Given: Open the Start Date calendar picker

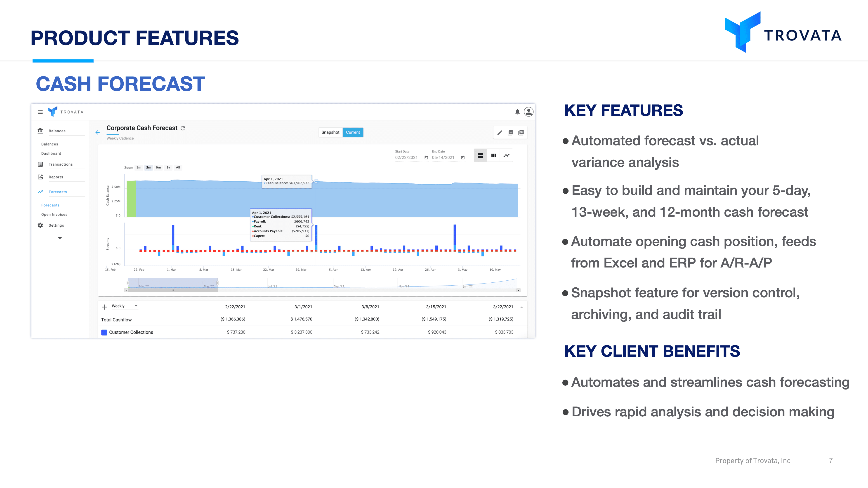Looking at the screenshot, I should 426,158.
